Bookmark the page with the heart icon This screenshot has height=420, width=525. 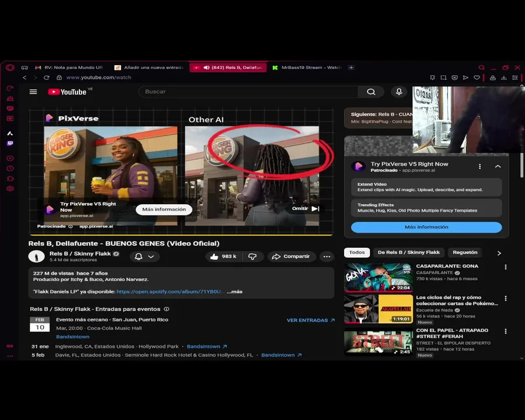tap(477, 78)
